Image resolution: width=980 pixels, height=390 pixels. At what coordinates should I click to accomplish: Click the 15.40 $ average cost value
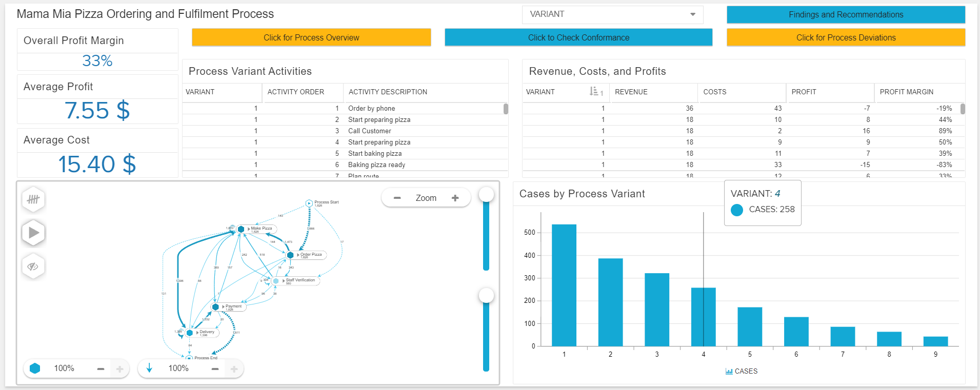click(97, 164)
